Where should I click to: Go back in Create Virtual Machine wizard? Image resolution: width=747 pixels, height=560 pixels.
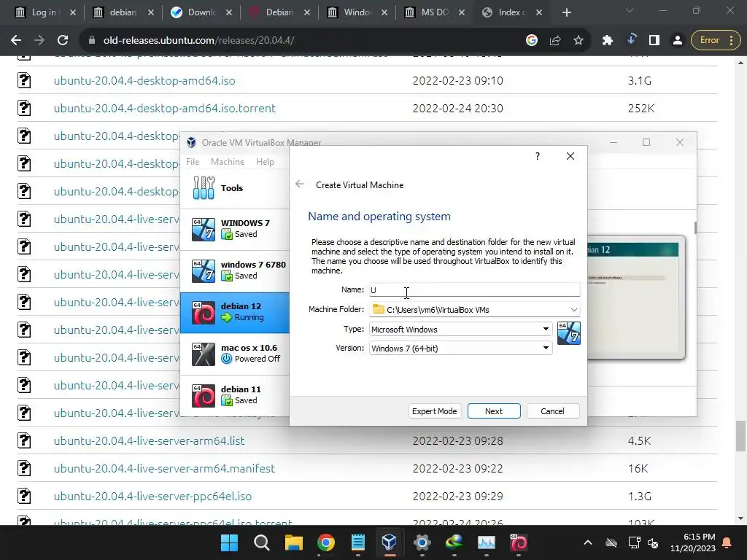(x=300, y=184)
